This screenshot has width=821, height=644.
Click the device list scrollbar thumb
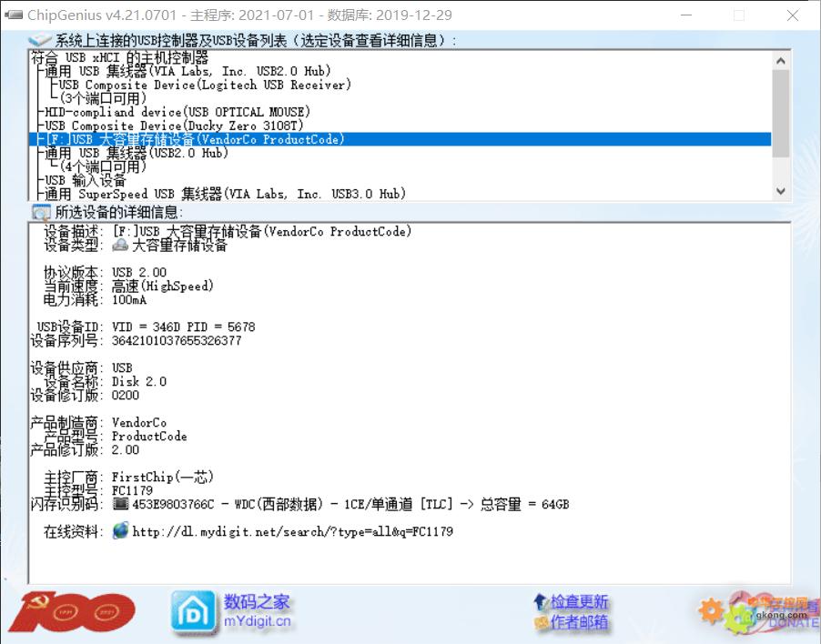coord(781,113)
